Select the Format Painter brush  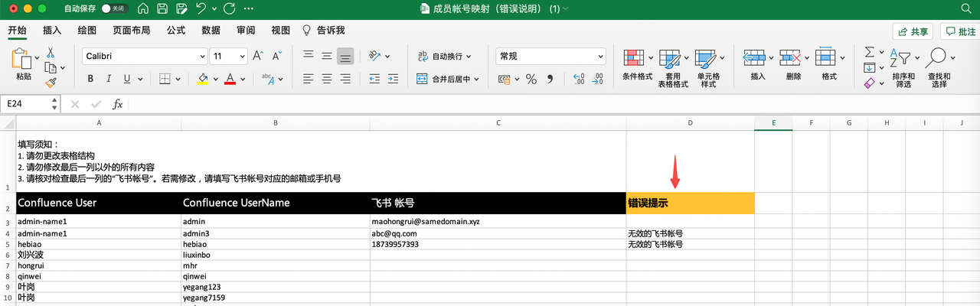[x=51, y=82]
